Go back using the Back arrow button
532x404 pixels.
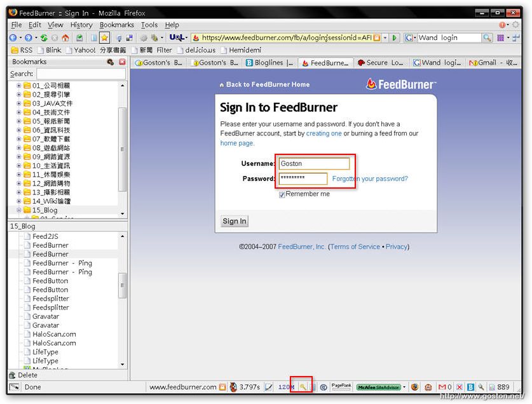tap(13, 37)
